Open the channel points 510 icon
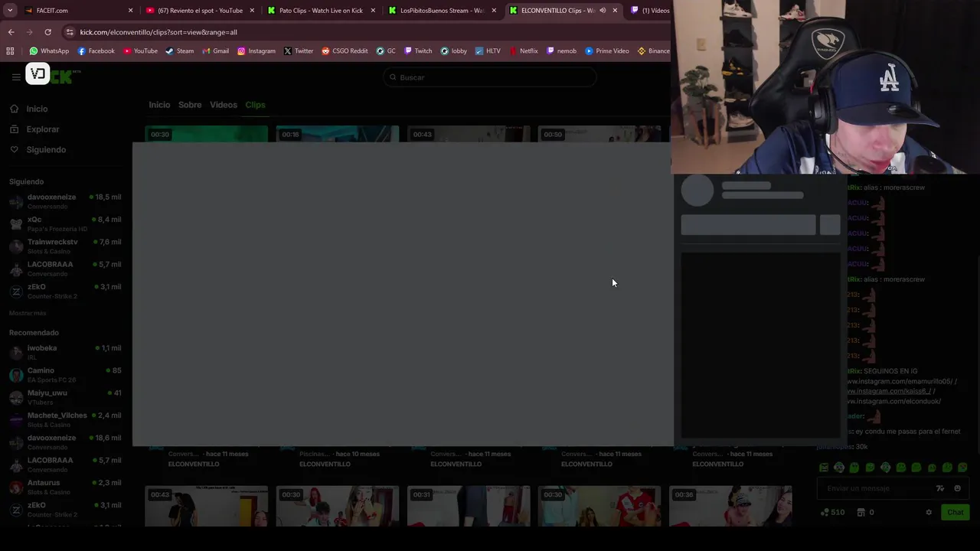 click(x=831, y=512)
